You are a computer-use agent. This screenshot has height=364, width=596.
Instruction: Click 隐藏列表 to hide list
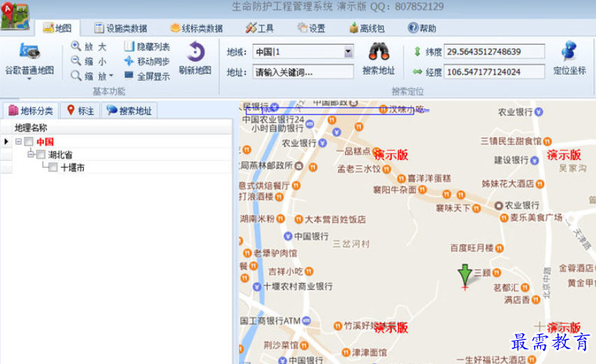coord(147,46)
